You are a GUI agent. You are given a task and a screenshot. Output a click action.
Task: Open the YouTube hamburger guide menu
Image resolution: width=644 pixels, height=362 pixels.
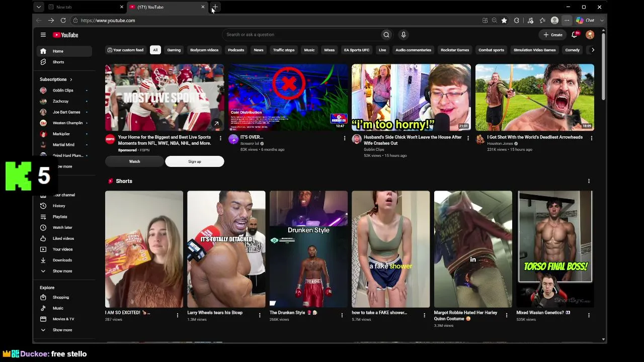43,35
